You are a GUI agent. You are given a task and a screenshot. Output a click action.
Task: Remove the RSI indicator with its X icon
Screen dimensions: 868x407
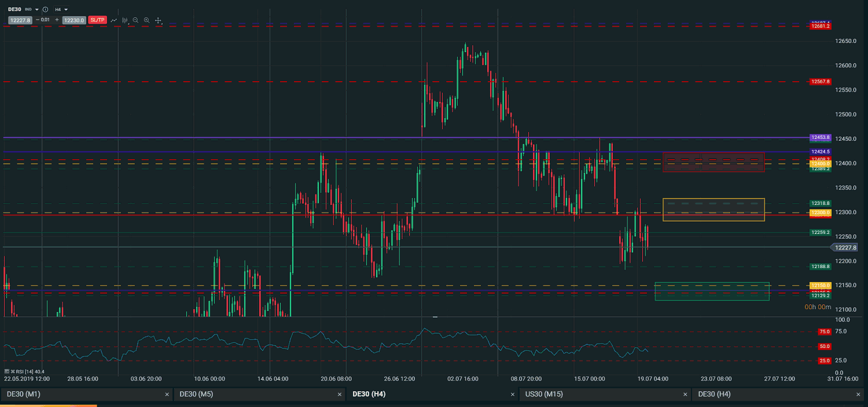tap(12, 372)
